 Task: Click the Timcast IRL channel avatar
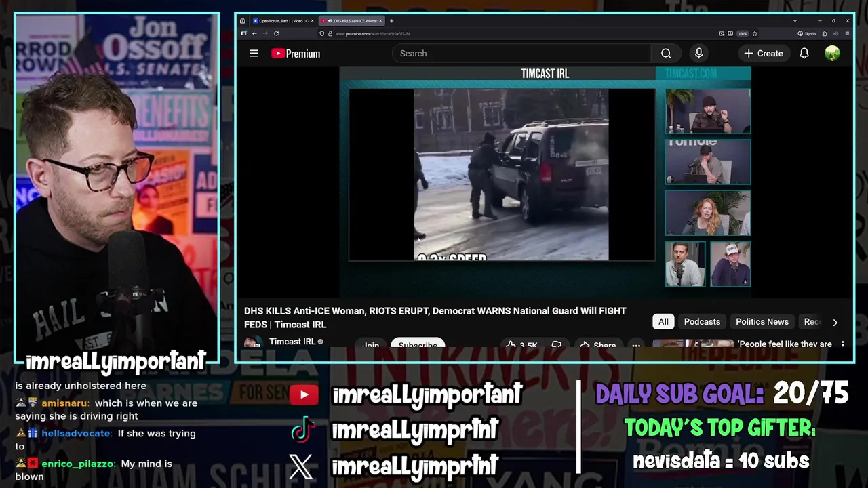click(253, 342)
